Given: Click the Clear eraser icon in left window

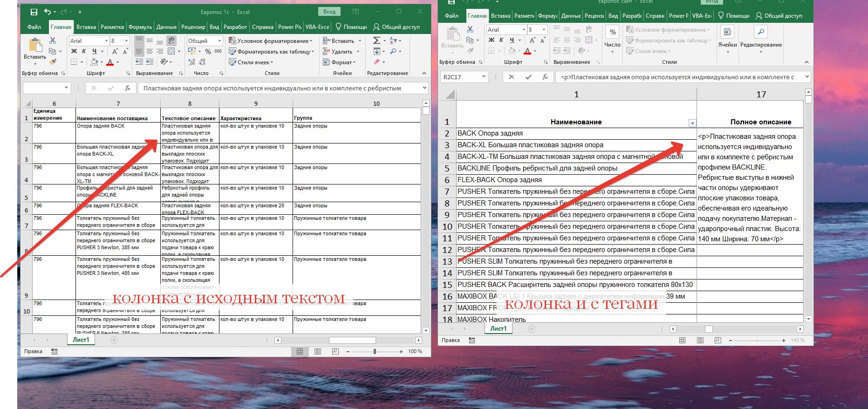Looking at the screenshot, I should [x=376, y=62].
